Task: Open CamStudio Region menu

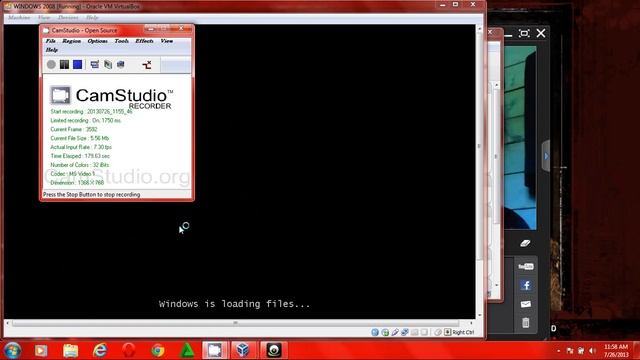Action: 71,41
